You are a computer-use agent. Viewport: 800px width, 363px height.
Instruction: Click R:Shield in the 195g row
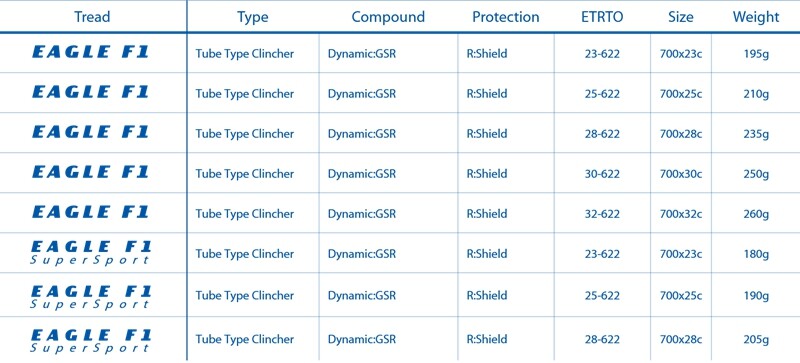coord(487,54)
